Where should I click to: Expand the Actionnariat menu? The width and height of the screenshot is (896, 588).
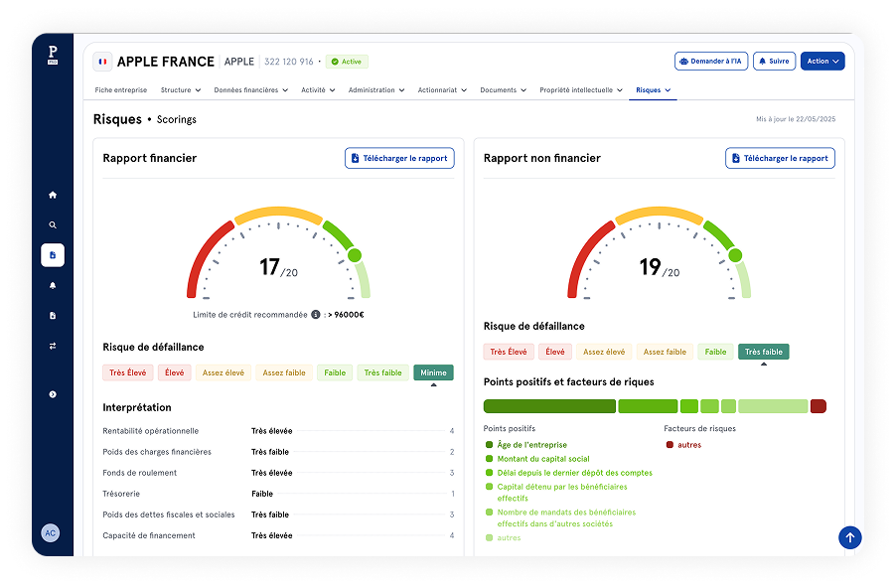coord(442,90)
